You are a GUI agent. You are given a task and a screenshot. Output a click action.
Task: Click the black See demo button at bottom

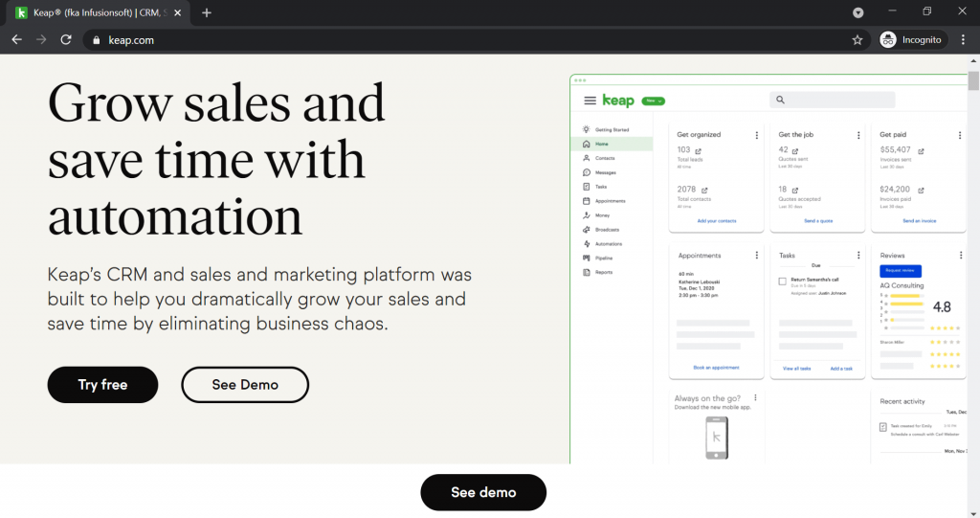483,492
